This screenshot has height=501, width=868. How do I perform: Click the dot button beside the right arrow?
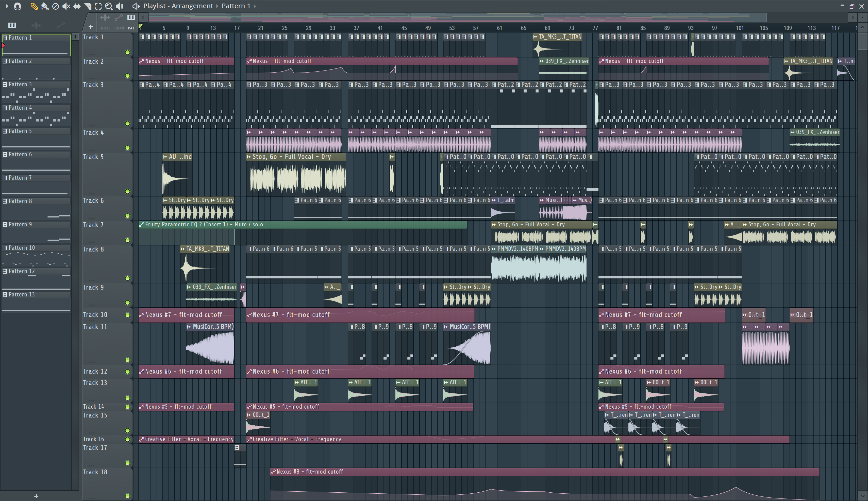coord(863,17)
